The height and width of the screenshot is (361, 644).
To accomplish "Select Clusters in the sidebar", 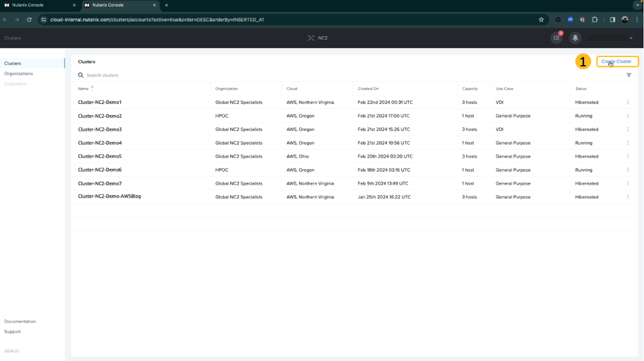I will coord(12,63).
